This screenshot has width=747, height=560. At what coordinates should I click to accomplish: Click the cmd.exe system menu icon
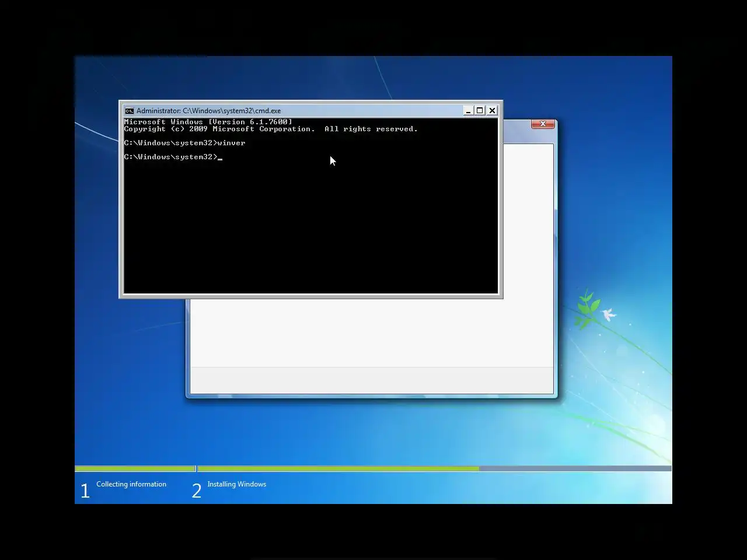point(129,111)
